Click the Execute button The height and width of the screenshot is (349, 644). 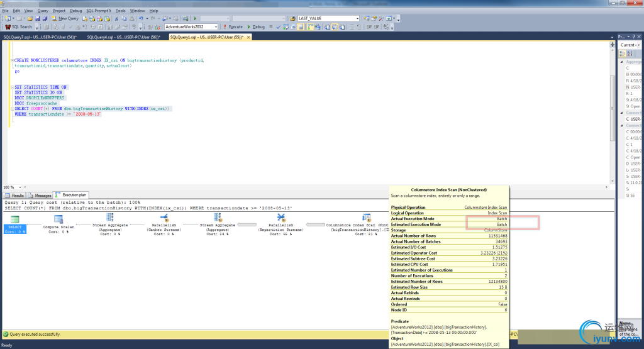[233, 26]
